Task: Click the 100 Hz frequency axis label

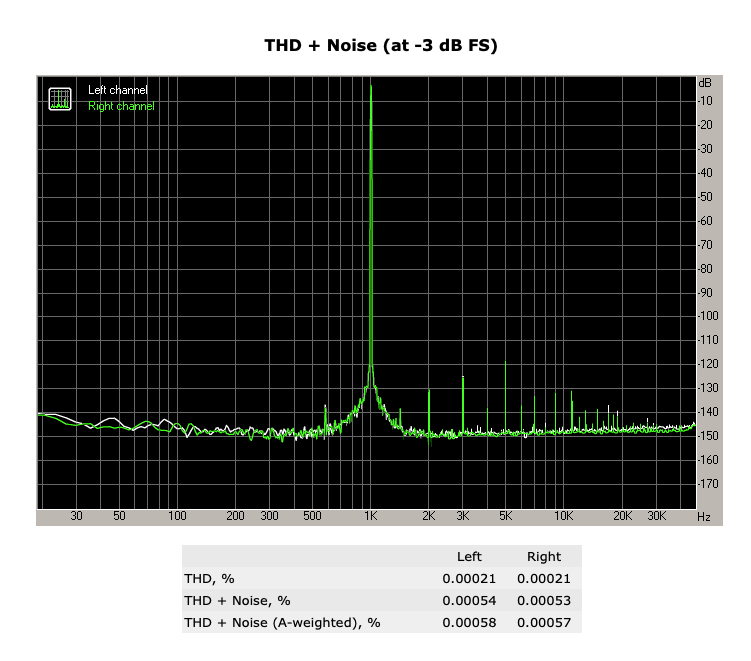Action: tap(177, 516)
